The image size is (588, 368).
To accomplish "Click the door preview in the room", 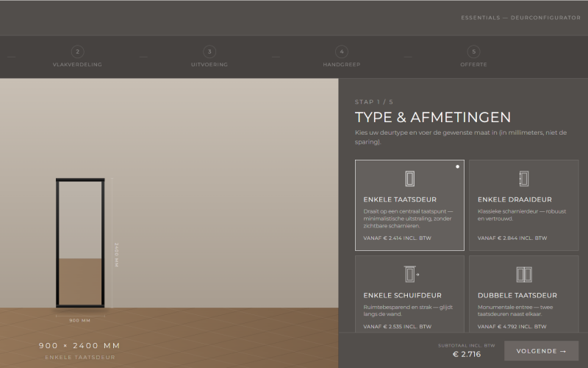I will coord(80,243).
